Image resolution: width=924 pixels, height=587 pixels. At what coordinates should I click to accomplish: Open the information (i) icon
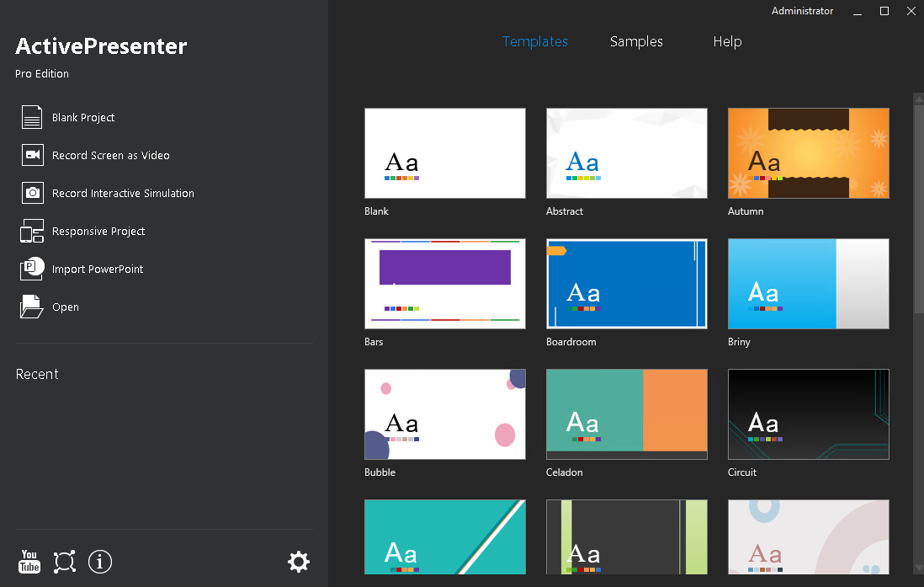[x=99, y=562]
